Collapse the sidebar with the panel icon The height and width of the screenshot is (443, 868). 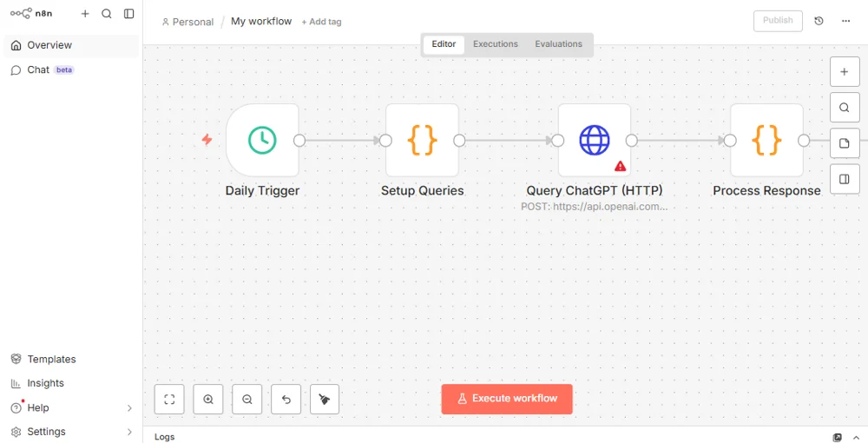point(129,14)
